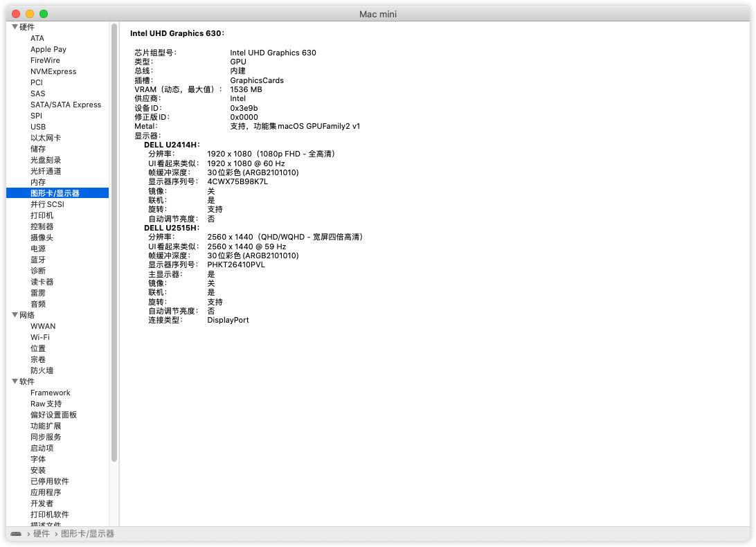The image size is (756, 547).
Task: Show 内存 memory information
Action: [x=38, y=182]
